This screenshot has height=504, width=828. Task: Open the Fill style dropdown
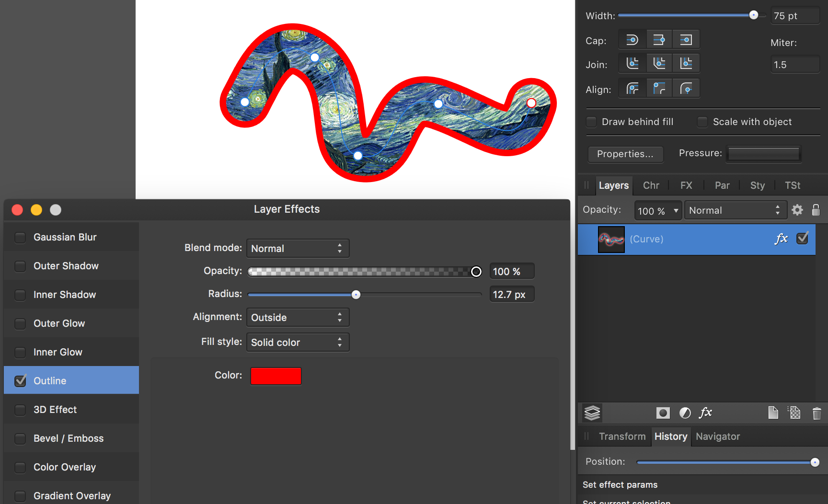pos(298,342)
